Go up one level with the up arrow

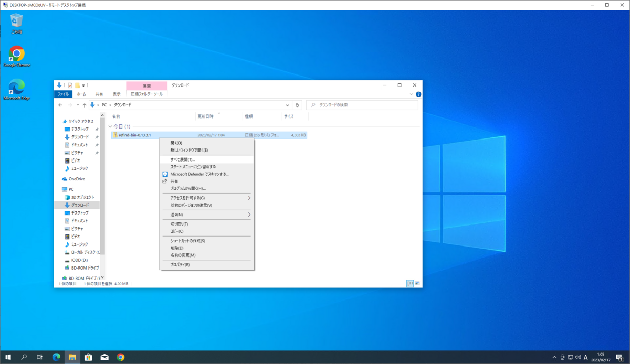tap(85, 105)
